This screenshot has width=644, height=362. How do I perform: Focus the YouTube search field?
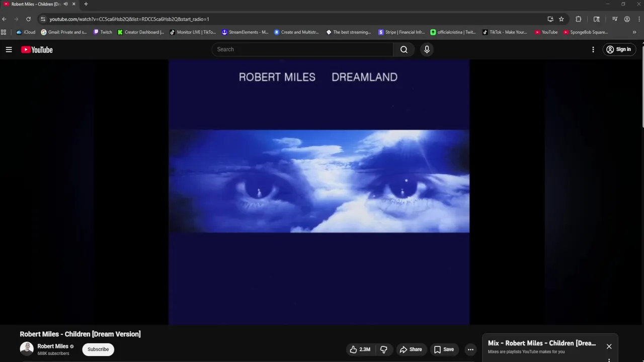[302, 49]
